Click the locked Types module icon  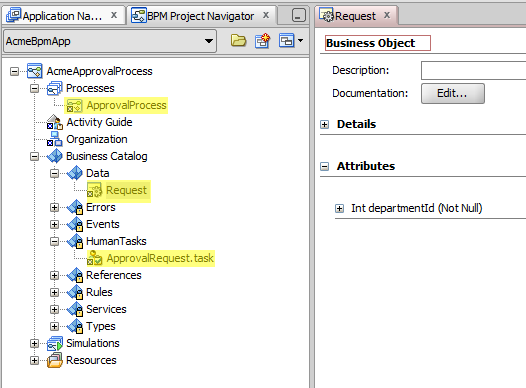(x=74, y=326)
